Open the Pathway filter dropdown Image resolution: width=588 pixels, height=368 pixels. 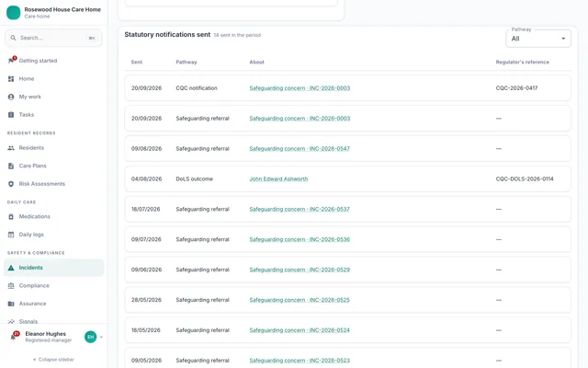click(538, 39)
